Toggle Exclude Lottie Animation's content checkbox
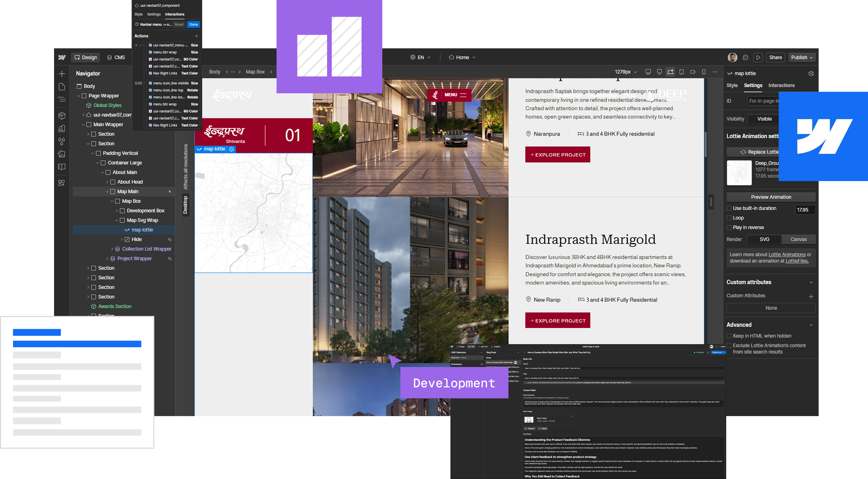 pos(729,346)
